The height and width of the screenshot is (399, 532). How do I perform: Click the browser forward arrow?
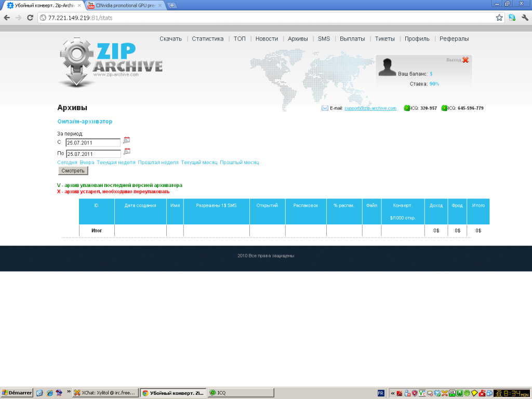[18, 18]
